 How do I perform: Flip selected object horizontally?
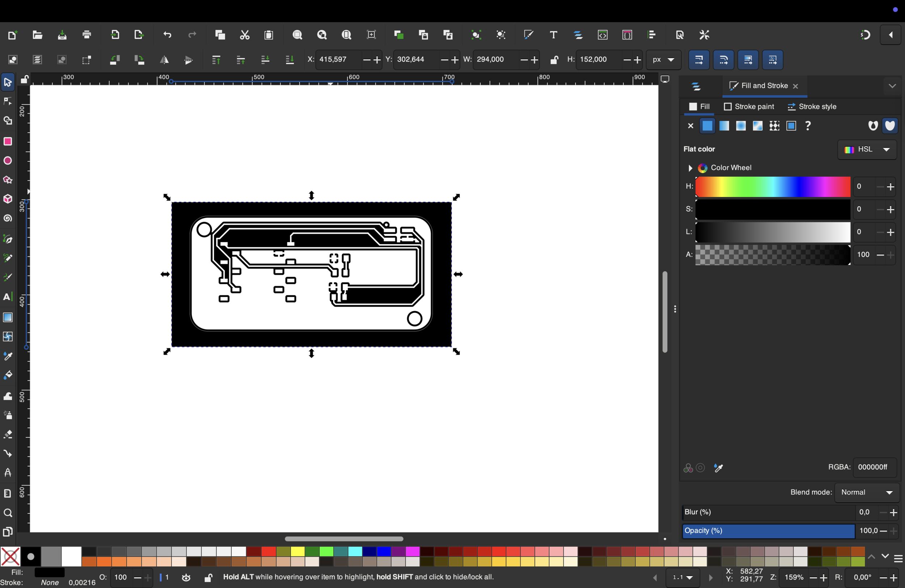[x=164, y=60]
